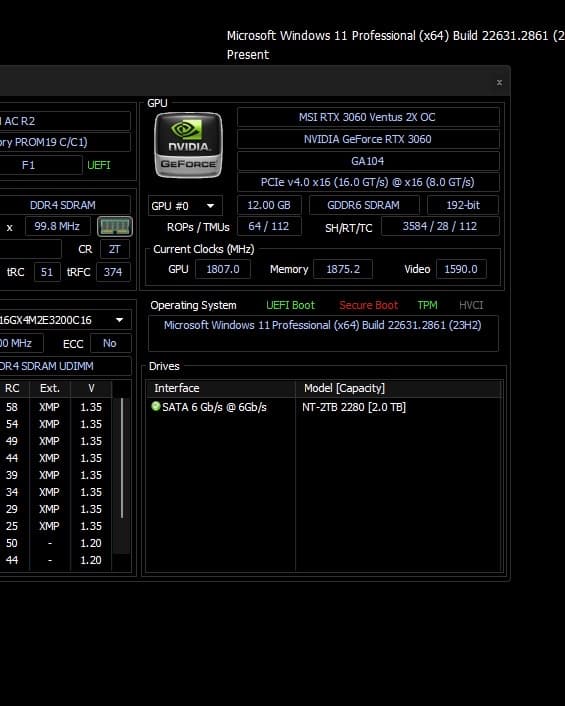This screenshot has height=706, width=565.
Task: Click the green SATA drive status icon
Action: [x=156, y=406]
